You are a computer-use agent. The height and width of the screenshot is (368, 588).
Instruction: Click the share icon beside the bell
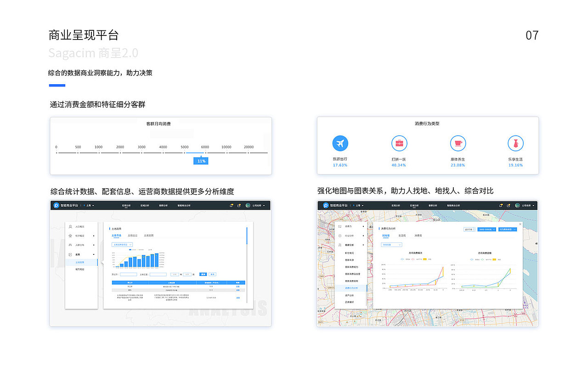point(508,205)
